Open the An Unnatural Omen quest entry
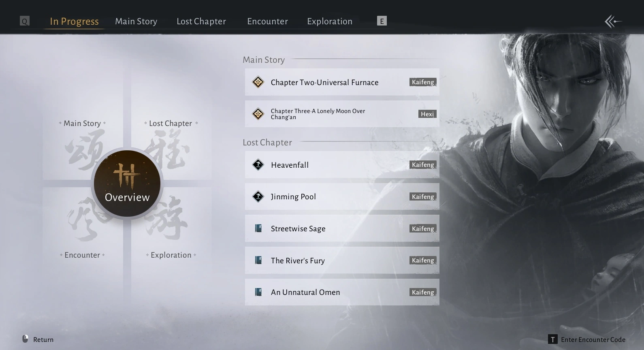 (x=342, y=292)
